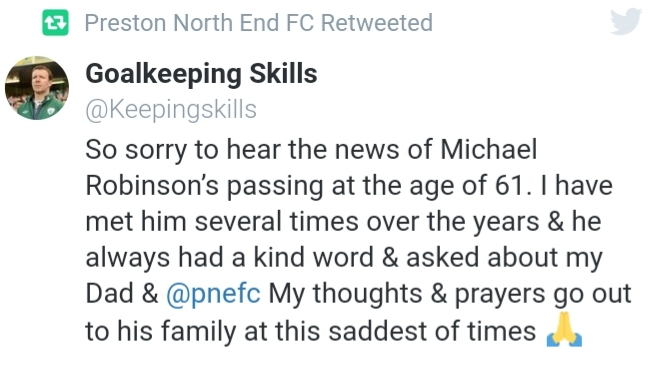Open the Preston North End FC Retweeted link
663x378 pixels.
[258, 22]
